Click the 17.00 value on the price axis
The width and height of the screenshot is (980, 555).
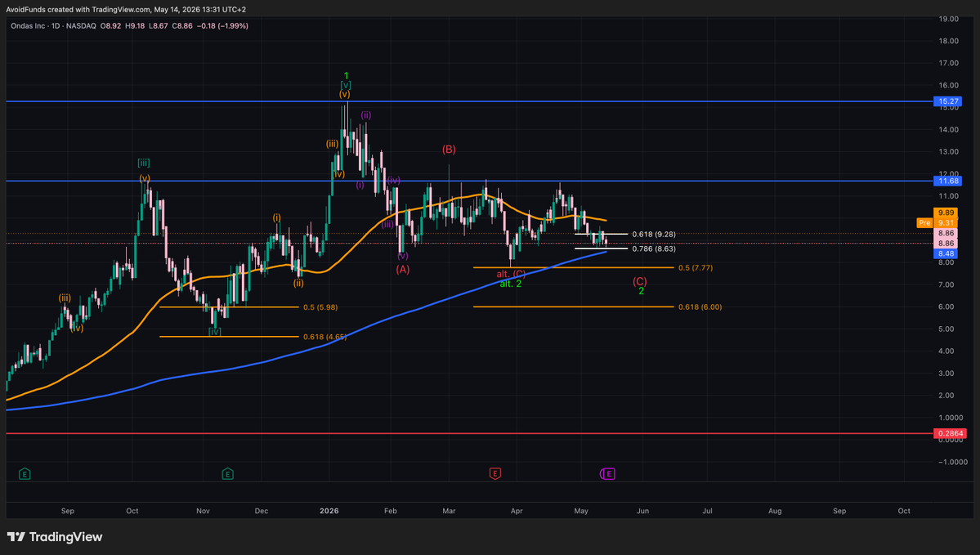click(x=949, y=63)
